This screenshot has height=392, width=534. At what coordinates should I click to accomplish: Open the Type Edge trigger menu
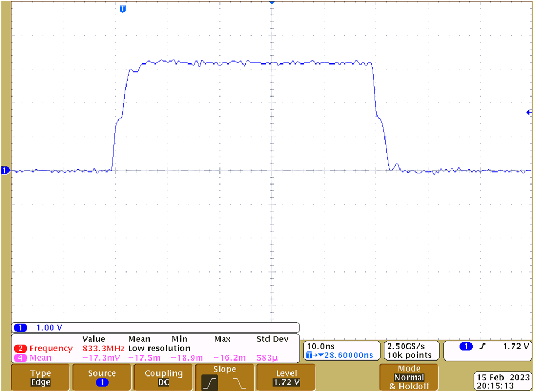tap(40, 377)
